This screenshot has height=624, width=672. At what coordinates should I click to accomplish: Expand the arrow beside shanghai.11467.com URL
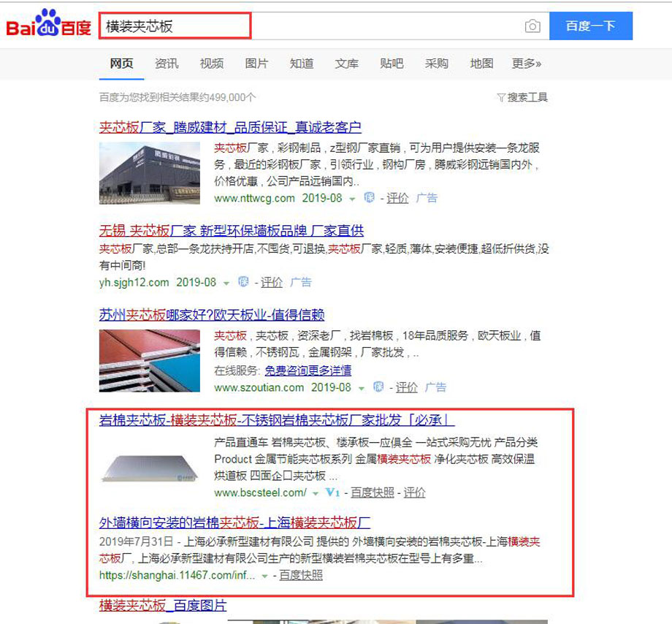[x=265, y=576]
